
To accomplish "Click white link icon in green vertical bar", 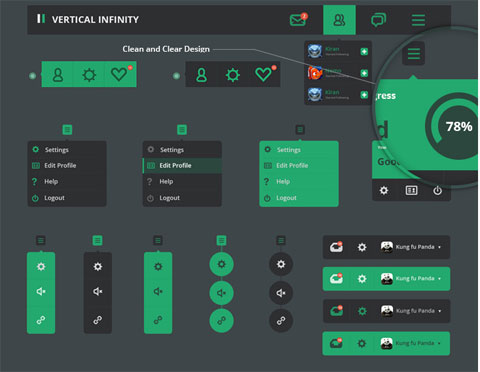I will click(x=41, y=320).
